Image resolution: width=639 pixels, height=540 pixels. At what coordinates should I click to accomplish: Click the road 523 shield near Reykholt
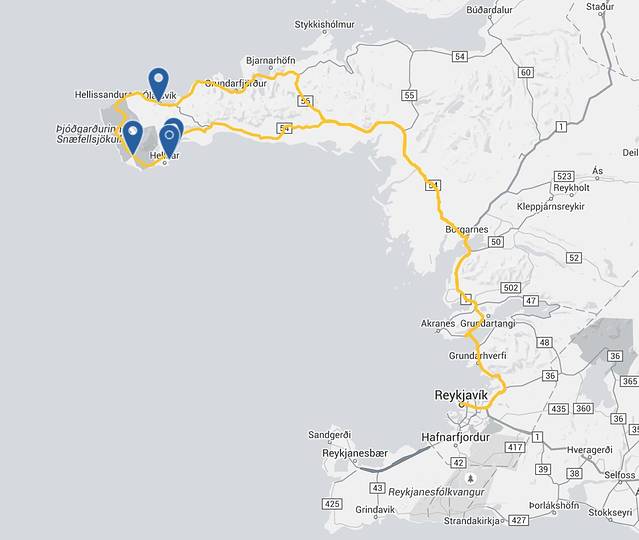coord(564,176)
